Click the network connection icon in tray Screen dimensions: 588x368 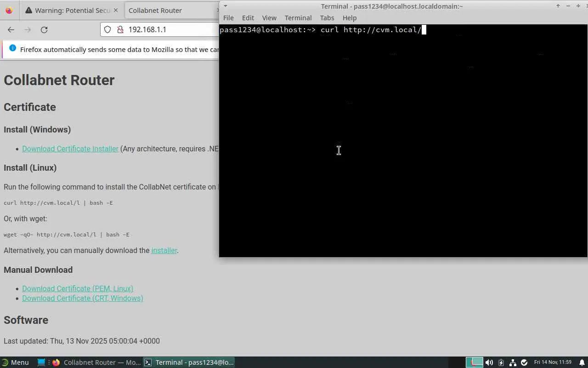(513, 362)
